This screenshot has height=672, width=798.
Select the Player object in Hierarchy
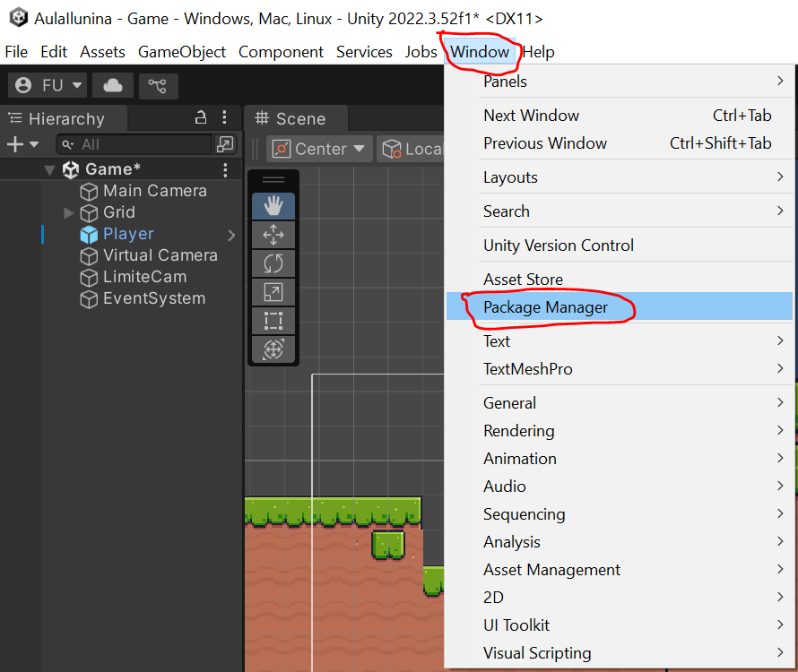pyautogui.click(x=128, y=234)
